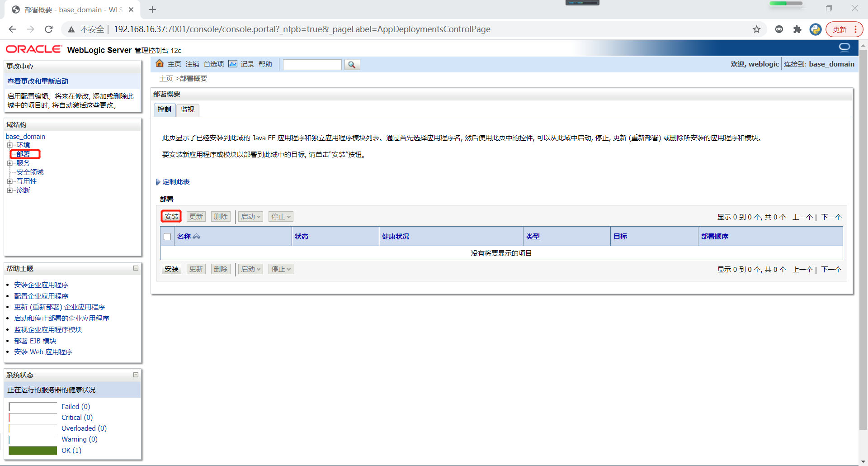This screenshot has height=466, width=868.
Task: Open the top 停止 dropdown
Action: tap(281, 217)
